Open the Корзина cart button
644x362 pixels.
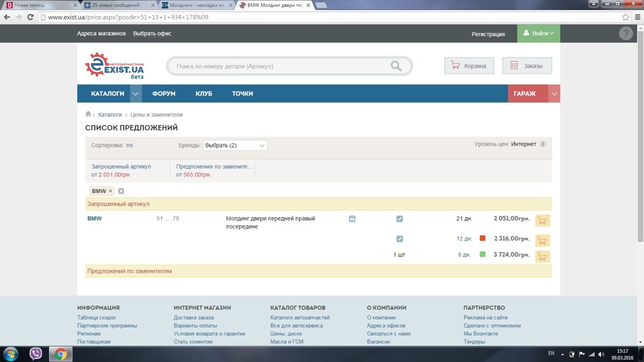click(469, 66)
